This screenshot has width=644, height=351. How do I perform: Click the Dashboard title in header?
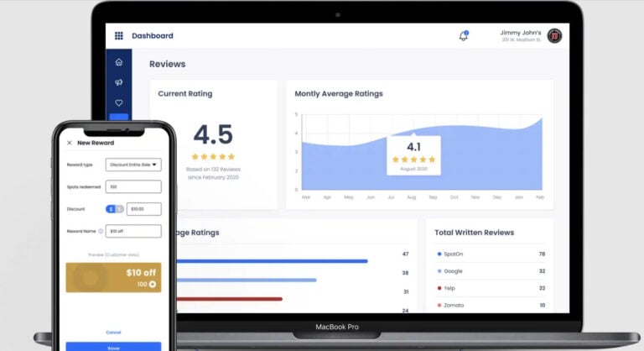153,36
